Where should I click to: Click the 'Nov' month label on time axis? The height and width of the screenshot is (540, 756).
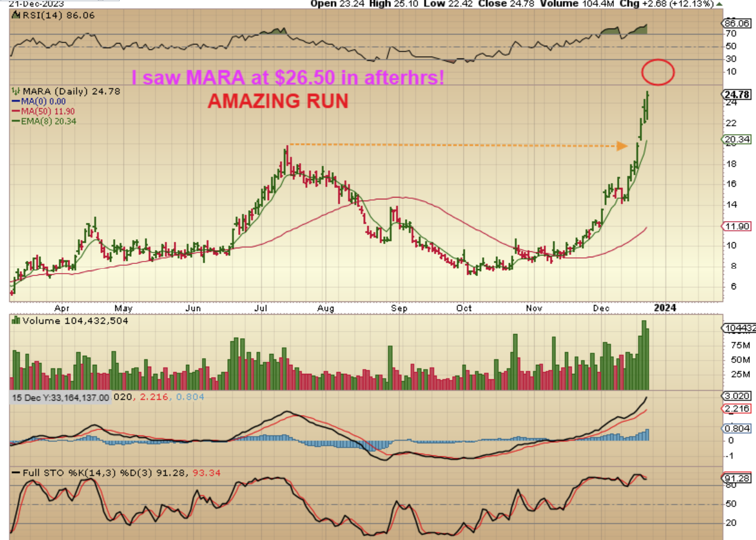click(x=534, y=307)
